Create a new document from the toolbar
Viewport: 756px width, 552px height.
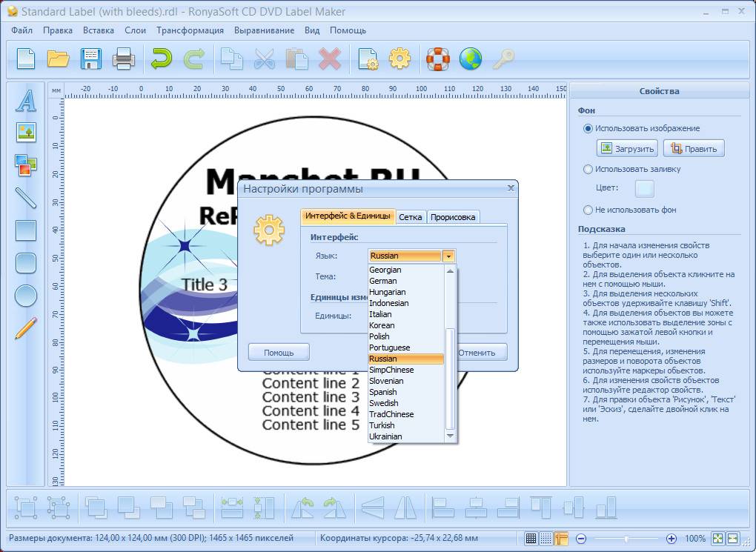point(26,59)
